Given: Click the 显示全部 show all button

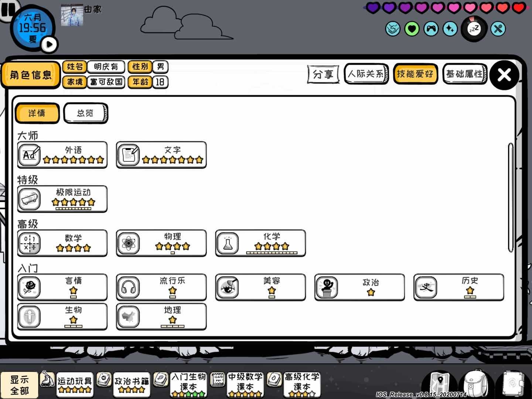Looking at the screenshot, I should point(19,385).
